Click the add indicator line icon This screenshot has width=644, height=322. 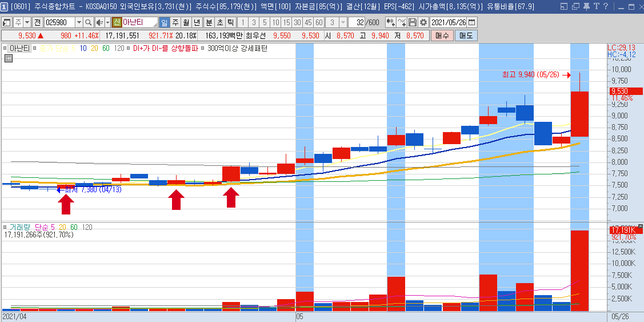click(x=402, y=22)
